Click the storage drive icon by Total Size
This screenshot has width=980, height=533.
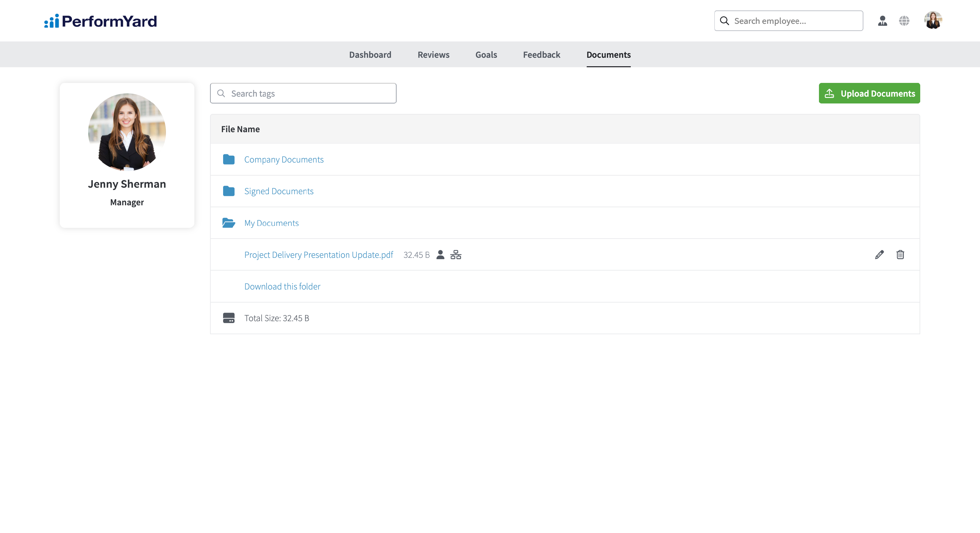click(229, 318)
